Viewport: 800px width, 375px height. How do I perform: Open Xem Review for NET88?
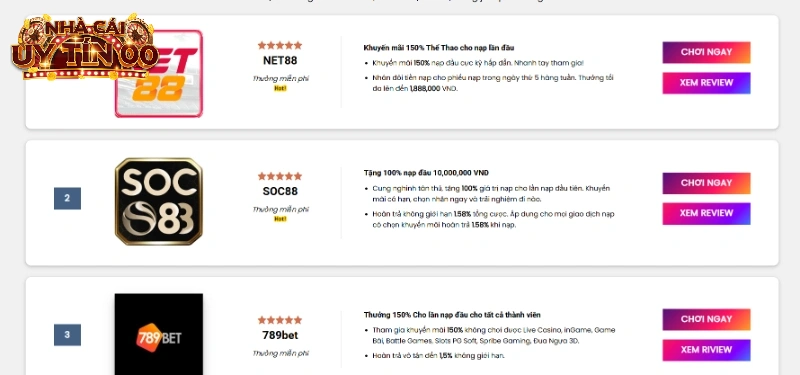pos(706,83)
